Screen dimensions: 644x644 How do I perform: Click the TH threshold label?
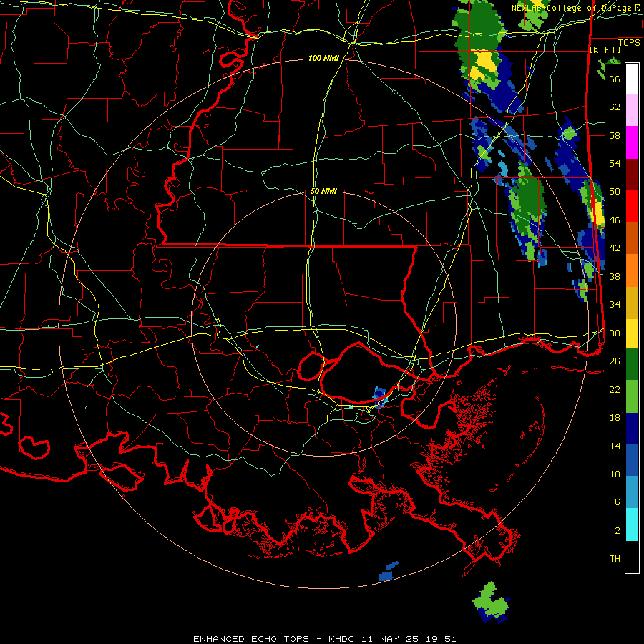click(x=615, y=559)
